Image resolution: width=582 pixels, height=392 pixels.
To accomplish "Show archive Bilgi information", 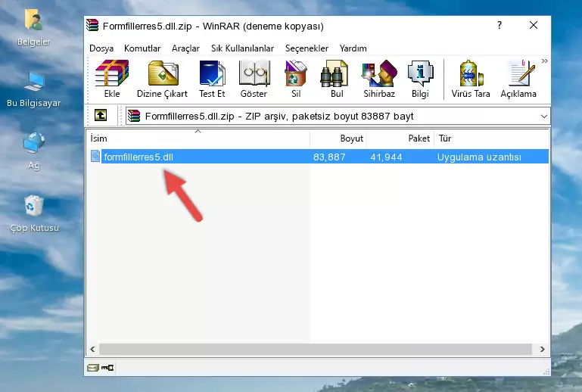I will click(x=420, y=79).
